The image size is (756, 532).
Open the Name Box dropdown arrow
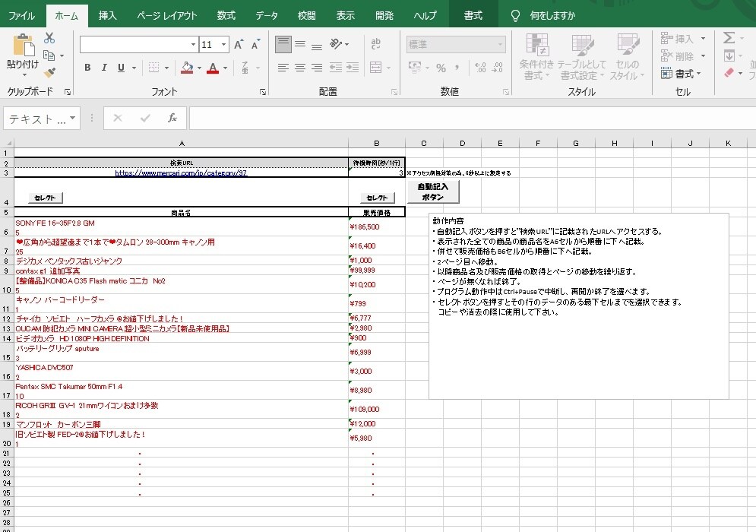click(x=72, y=118)
